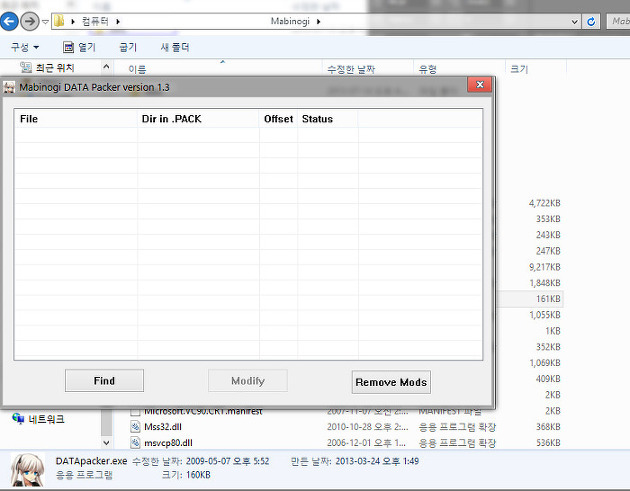Open the 구성 menu
The height and width of the screenshot is (491, 630).
(x=25, y=47)
